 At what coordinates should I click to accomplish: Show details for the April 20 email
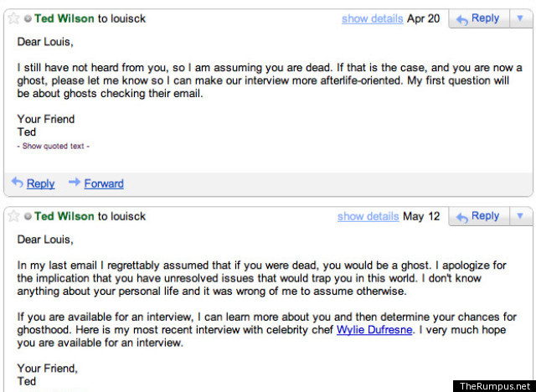click(x=372, y=18)
